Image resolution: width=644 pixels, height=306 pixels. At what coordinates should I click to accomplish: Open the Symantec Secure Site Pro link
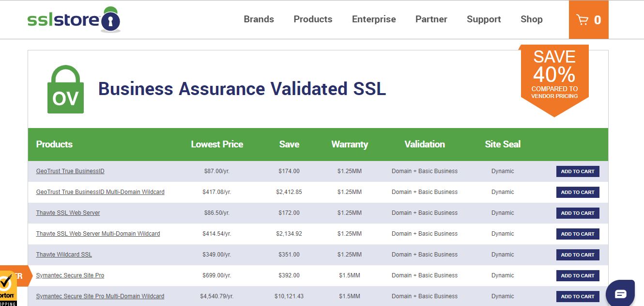pyautogui.click(x=70, y=275)
